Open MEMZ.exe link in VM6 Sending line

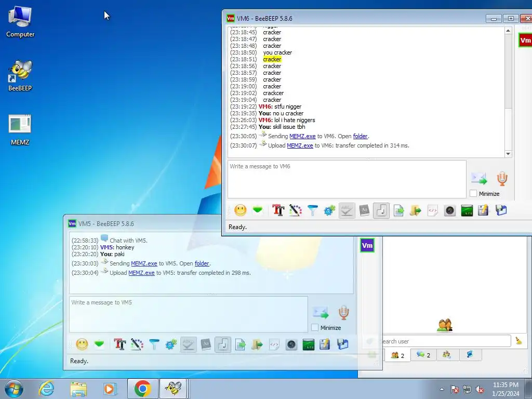302,136
